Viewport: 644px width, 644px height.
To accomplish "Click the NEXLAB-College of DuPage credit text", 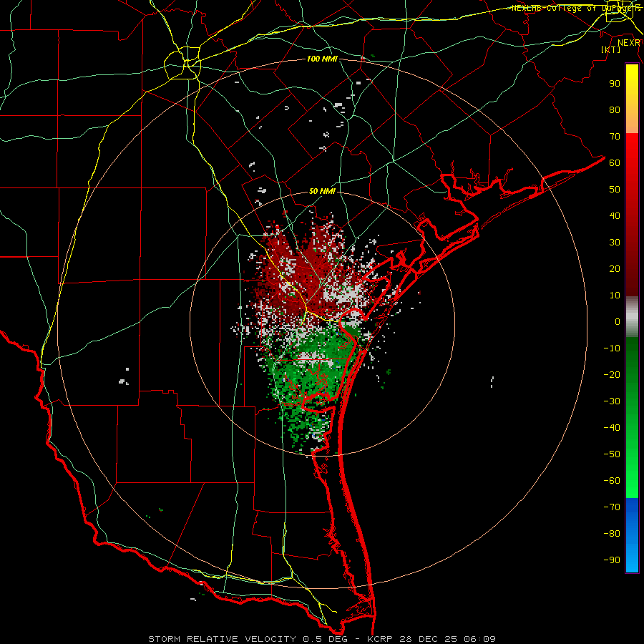I will [576, 8].
